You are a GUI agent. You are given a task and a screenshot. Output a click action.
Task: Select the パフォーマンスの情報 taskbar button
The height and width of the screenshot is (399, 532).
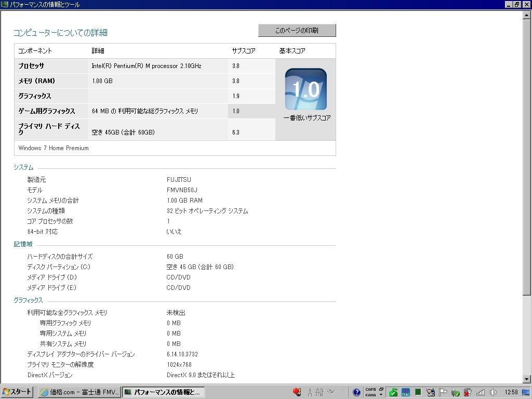(x=163, y=392)
